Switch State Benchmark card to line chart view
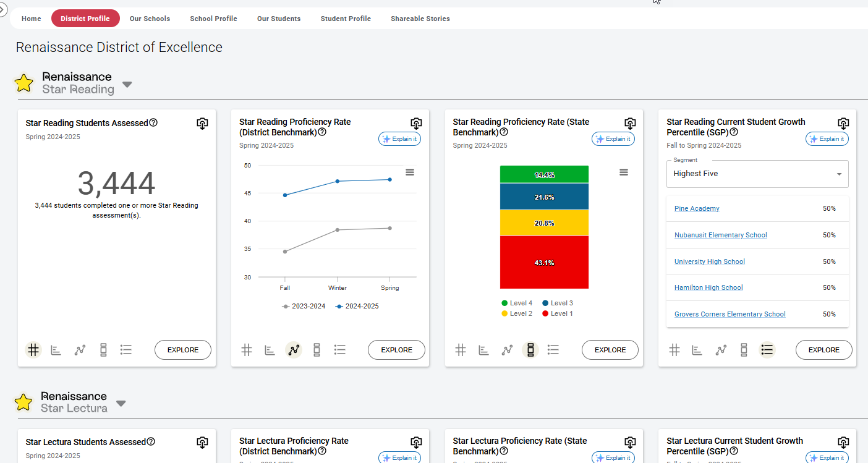Image resolution: width=868 pixels, height=463 pixels. (x=507, y=350)
